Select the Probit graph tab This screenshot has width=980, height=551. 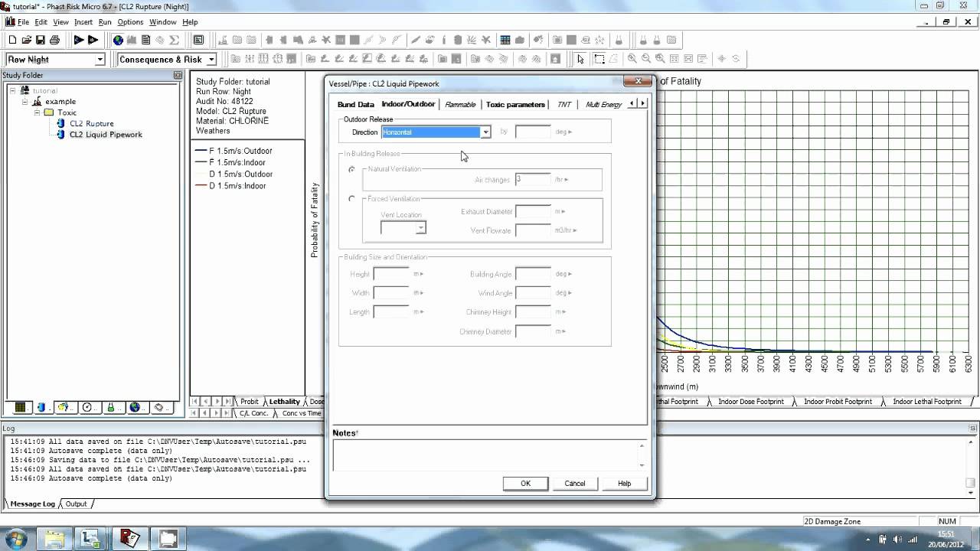pyautogui.click(x=250, y=401)
